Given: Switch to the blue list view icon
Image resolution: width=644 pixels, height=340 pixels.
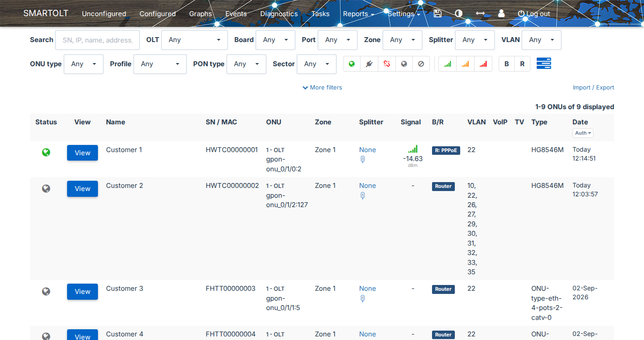Looking at the screenshot, I should tap(543, 64).
